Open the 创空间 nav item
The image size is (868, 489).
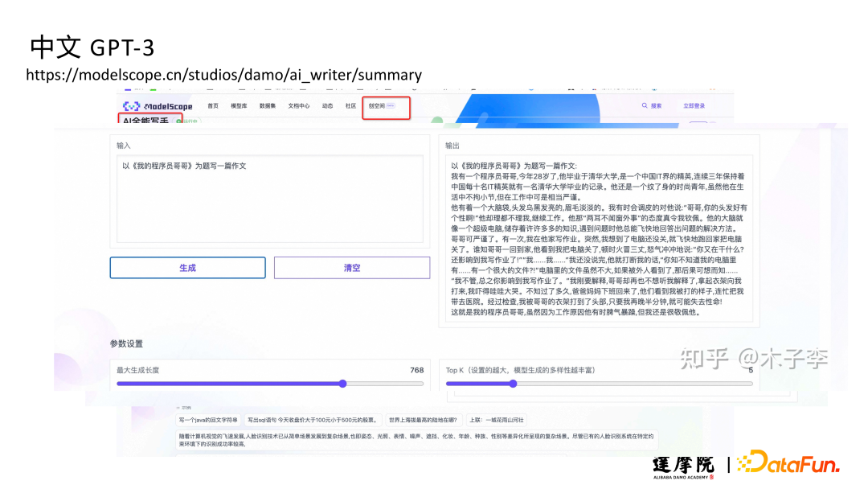tap(377, 106)
